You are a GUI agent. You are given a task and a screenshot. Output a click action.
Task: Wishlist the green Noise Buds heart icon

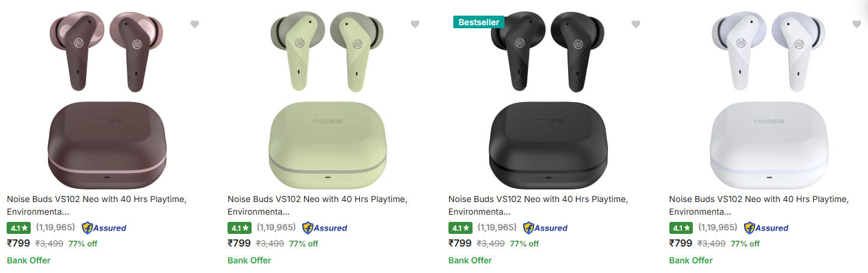pos(415,24)
